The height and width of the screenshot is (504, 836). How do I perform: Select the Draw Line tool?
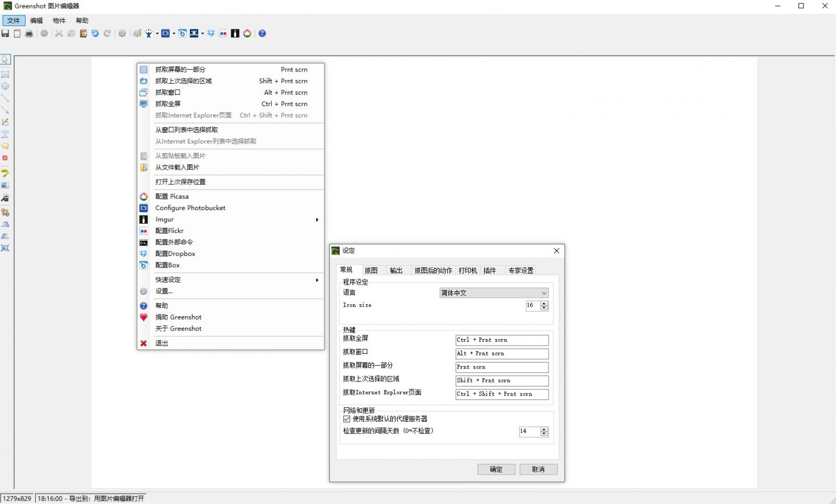pyautogui.click(x=5, y=99)
